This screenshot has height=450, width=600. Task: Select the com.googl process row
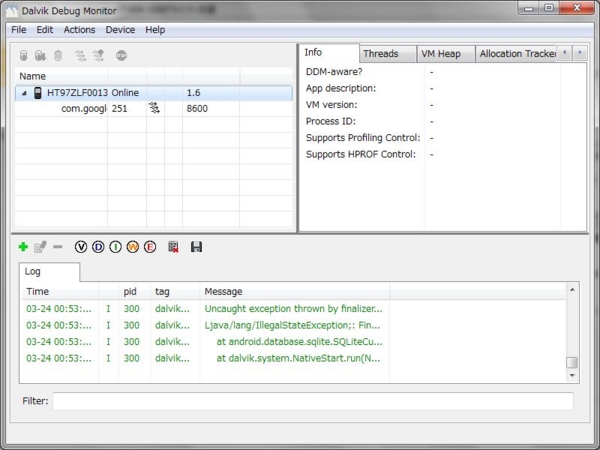tap(153, 109)
